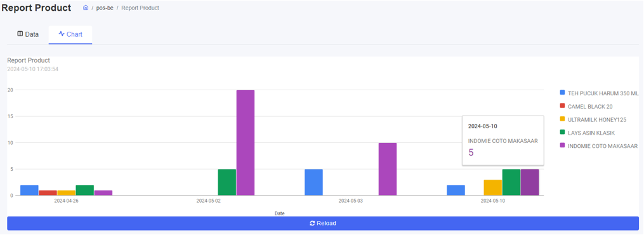Toggle CAMEL BLACK 20 legend entry
The image size is (644, 235).
586,107
